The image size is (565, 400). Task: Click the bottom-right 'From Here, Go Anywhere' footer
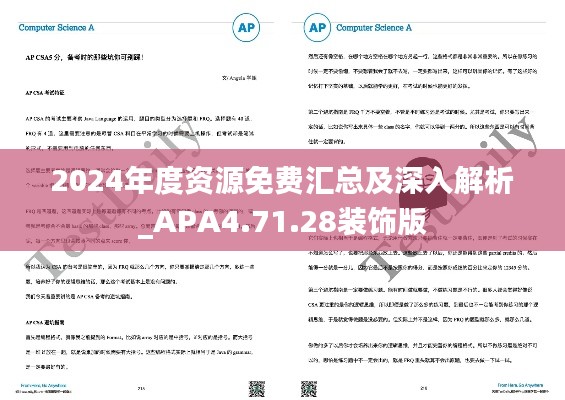click(520, 386)
